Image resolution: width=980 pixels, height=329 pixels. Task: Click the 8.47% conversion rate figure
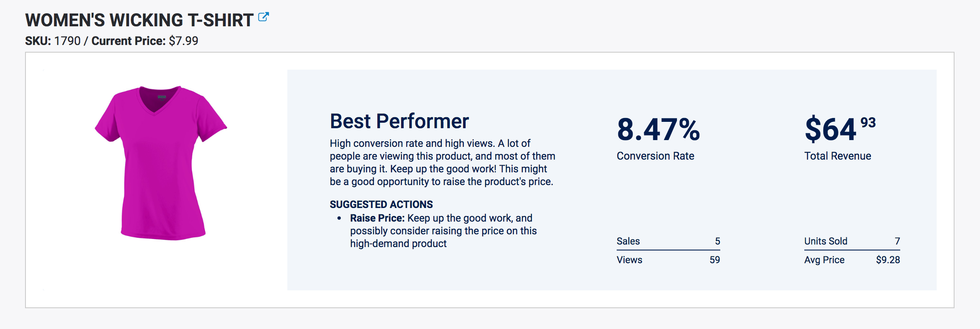(658, 129)
